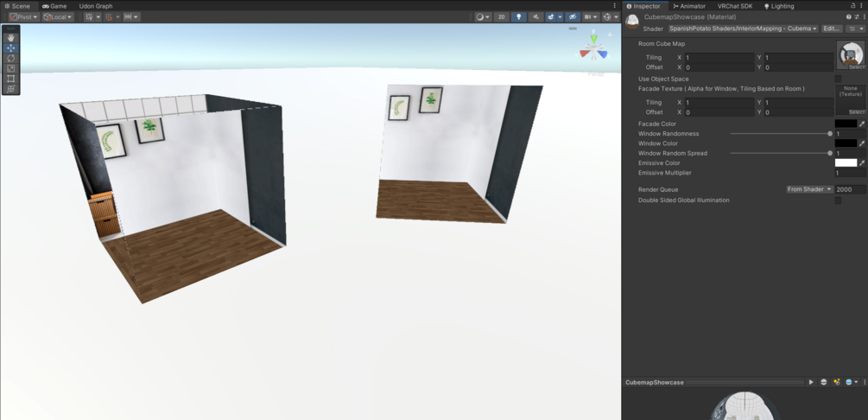
Task: Open the Shader selection dropdown
Action: [x=743, y=29]
